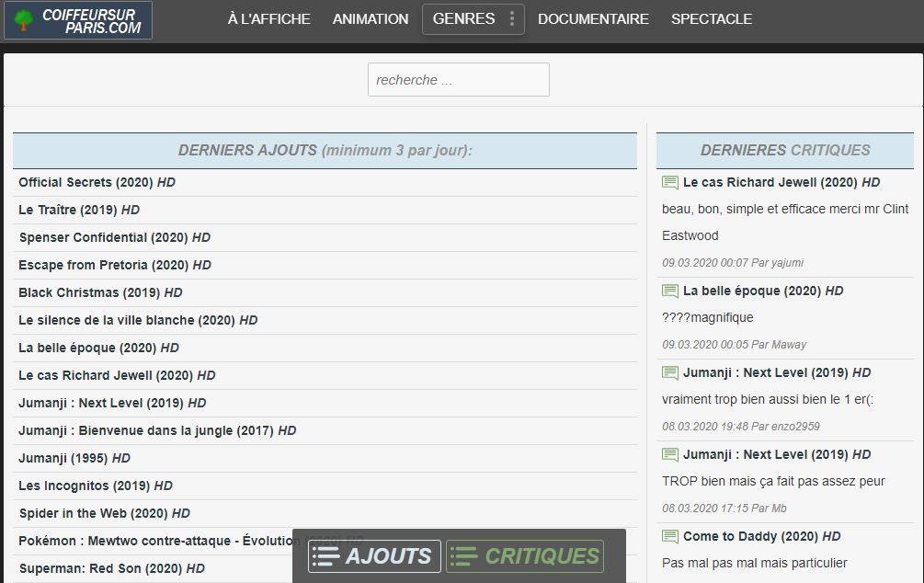
Task: Click comment icon next to Come to Daddy
Action: [670, 537]
